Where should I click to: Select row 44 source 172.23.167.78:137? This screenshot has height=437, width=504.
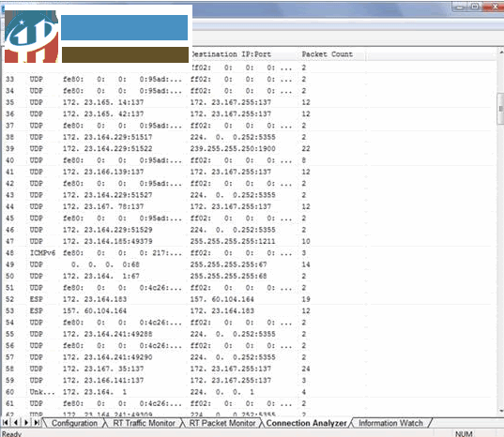pyautogui.click(x=103, y=206)
